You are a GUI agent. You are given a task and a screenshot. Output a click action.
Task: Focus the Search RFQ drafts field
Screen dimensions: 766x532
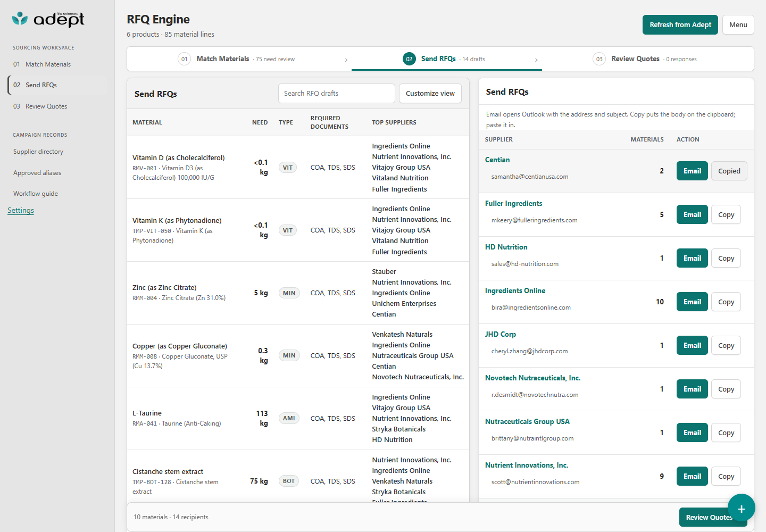pyautogui.click(x=337, y=94)
